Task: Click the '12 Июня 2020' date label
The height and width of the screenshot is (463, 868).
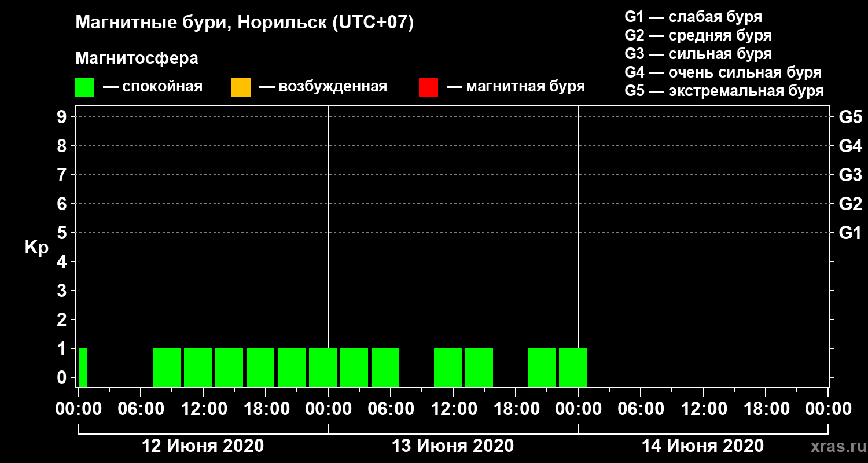Action: (203, 446)
